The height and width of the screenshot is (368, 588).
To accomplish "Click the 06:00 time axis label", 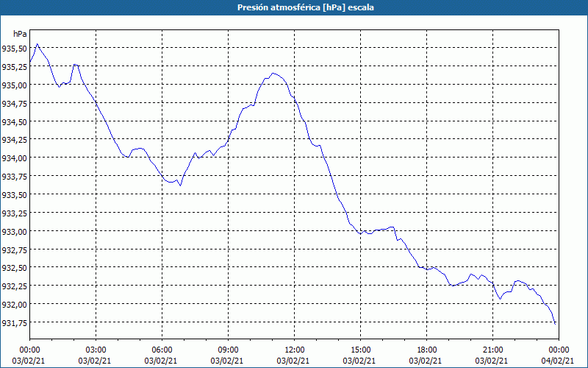I will click(162, 350).
